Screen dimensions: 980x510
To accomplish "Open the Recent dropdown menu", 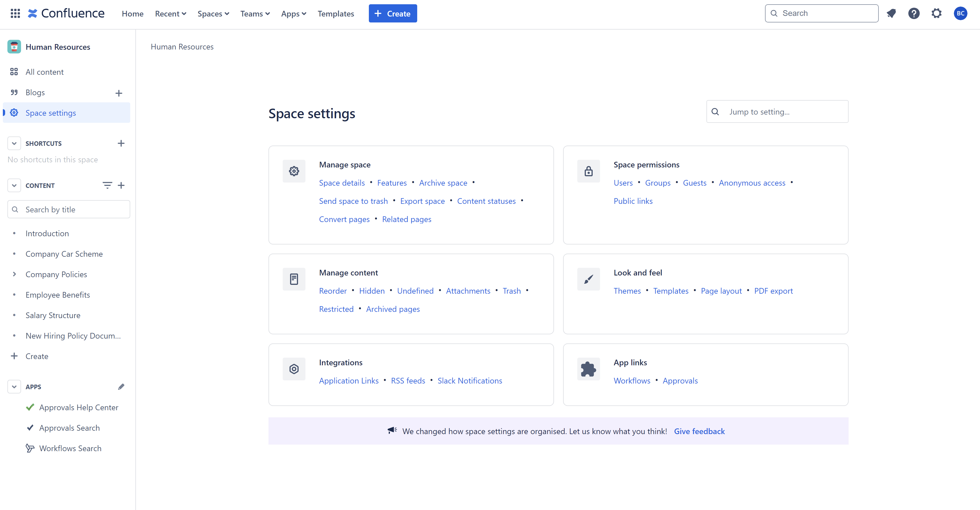I will tap(170, 14).
